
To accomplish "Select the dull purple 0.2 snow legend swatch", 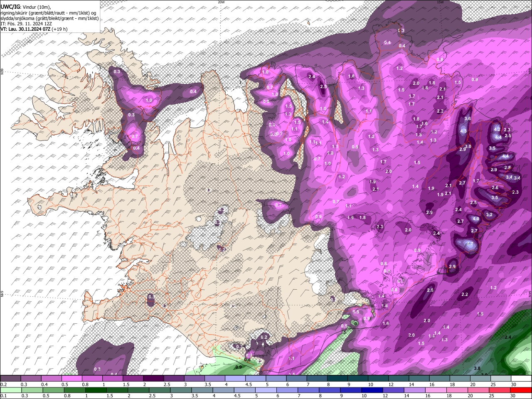I will tap(10, 379).
